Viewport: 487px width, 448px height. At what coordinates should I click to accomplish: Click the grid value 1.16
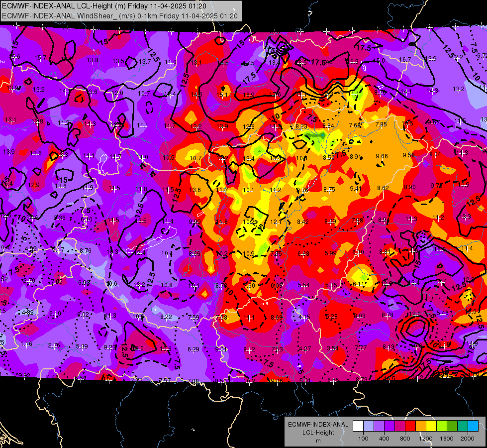26,344
